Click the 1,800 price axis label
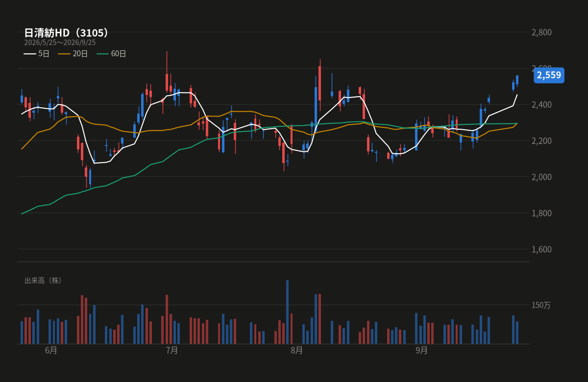 [541, 213]
